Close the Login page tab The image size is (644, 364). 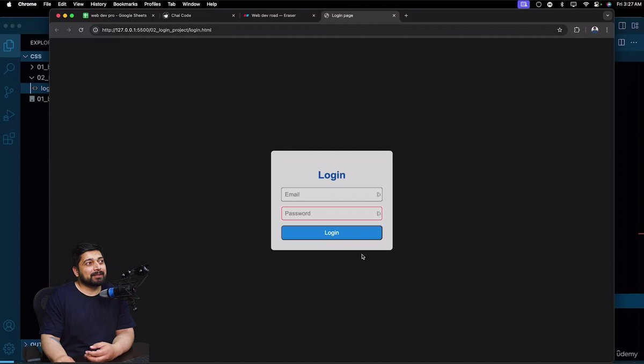click(394, 16)
